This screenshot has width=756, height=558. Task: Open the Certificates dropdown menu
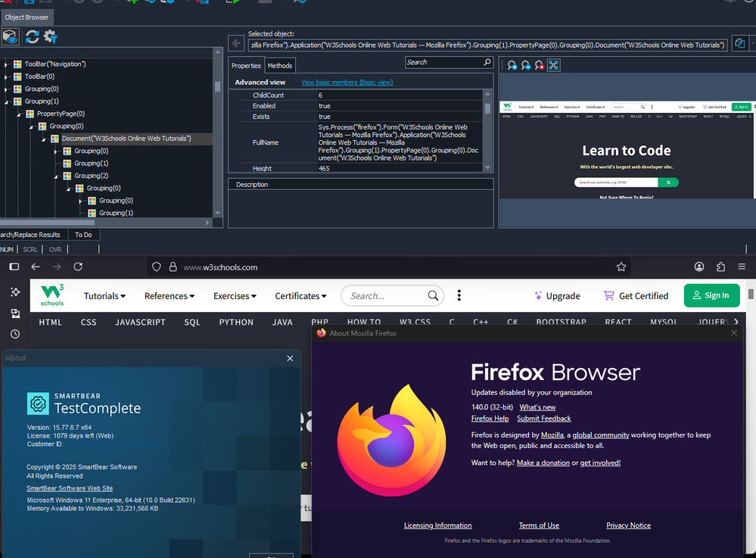[300, 296]
